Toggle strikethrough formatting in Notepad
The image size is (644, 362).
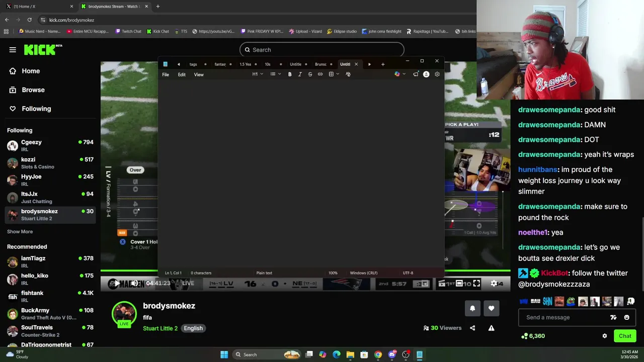[310, 74]
